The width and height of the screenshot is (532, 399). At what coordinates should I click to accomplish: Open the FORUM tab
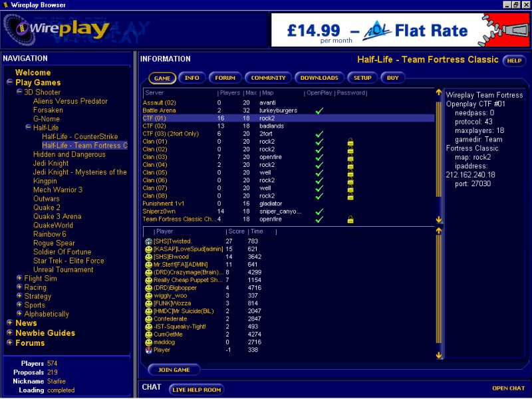(225, 78)
